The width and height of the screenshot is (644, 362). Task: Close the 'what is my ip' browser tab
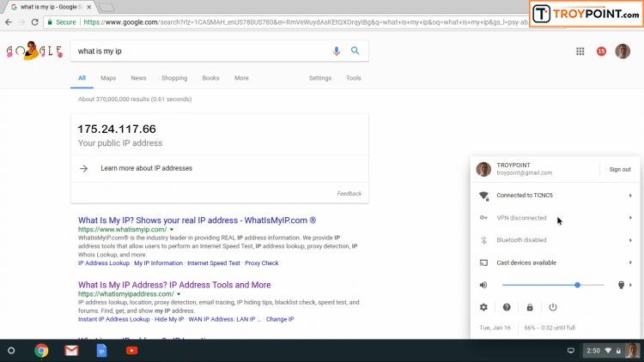pyautogui.click(x=89, y=7)
